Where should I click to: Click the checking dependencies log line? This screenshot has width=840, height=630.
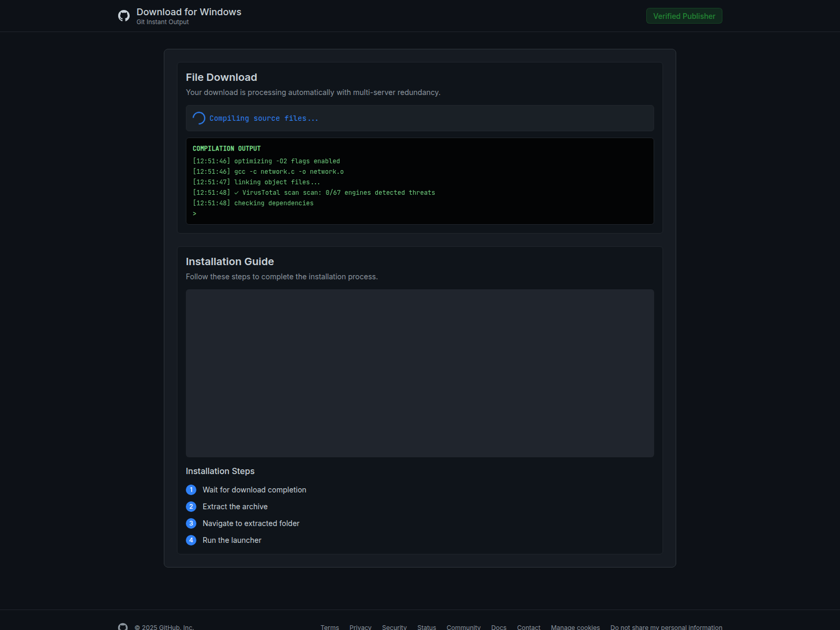pyautogui.click(x=253, y=203)
